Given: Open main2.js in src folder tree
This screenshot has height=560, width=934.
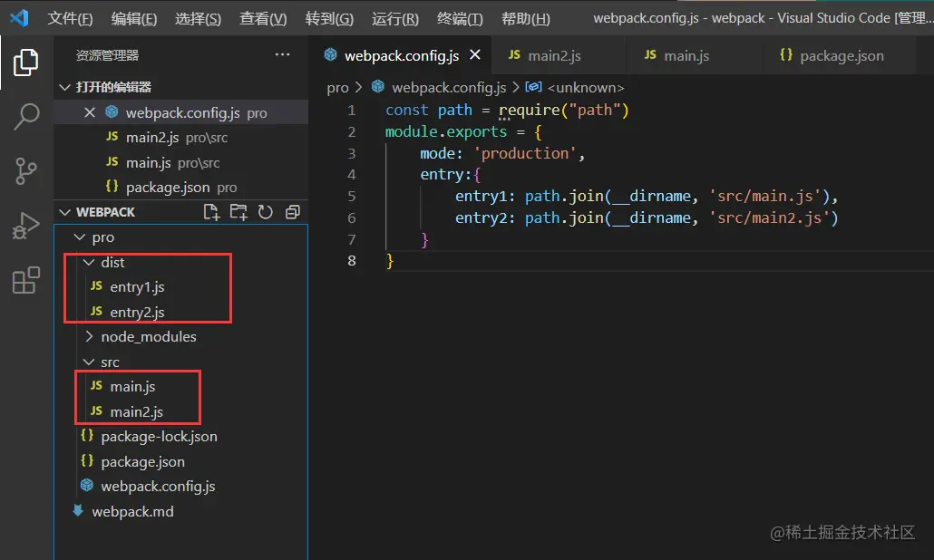Looking at the screenshot, I should 181,411.
